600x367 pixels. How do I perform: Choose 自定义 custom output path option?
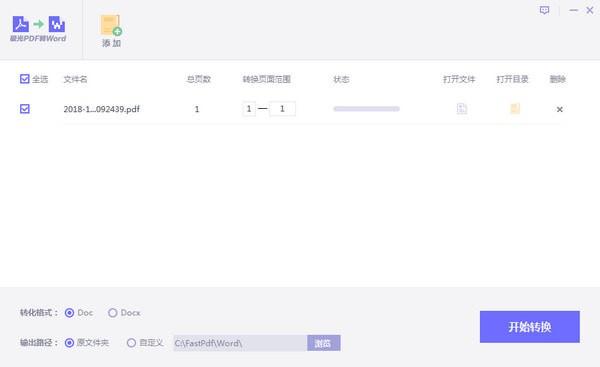(x=131, y=343)
